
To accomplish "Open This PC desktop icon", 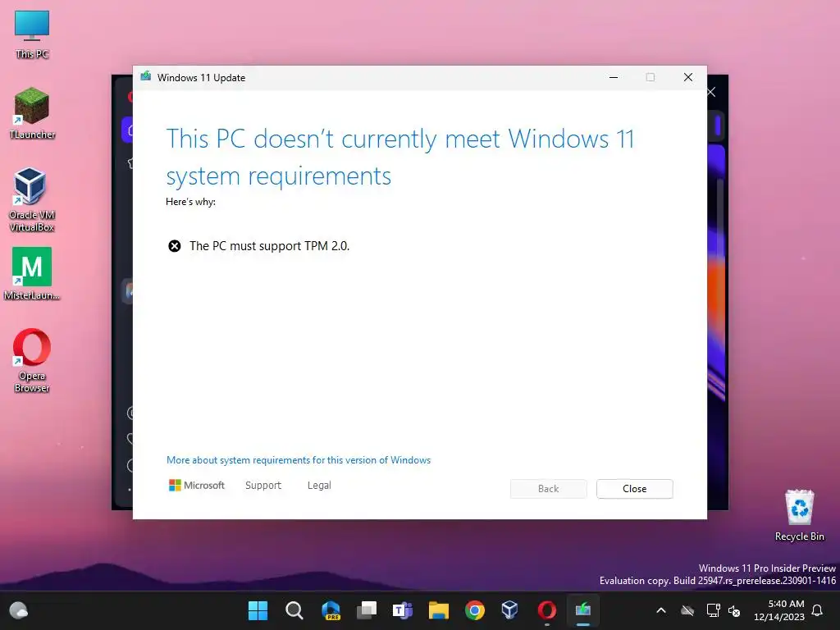I will 32,34.
